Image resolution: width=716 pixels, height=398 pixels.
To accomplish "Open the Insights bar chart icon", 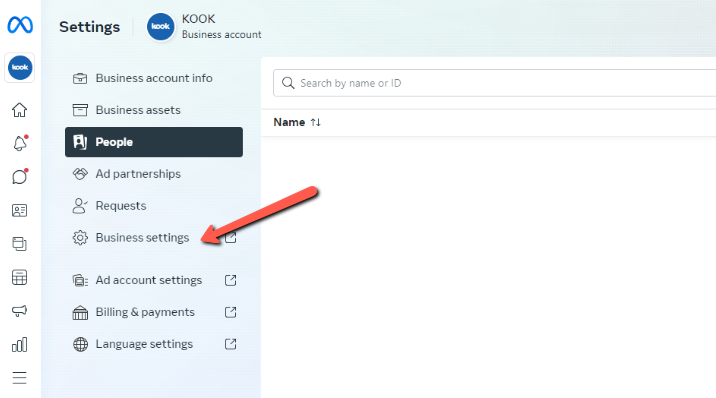I will click(19, 345).
